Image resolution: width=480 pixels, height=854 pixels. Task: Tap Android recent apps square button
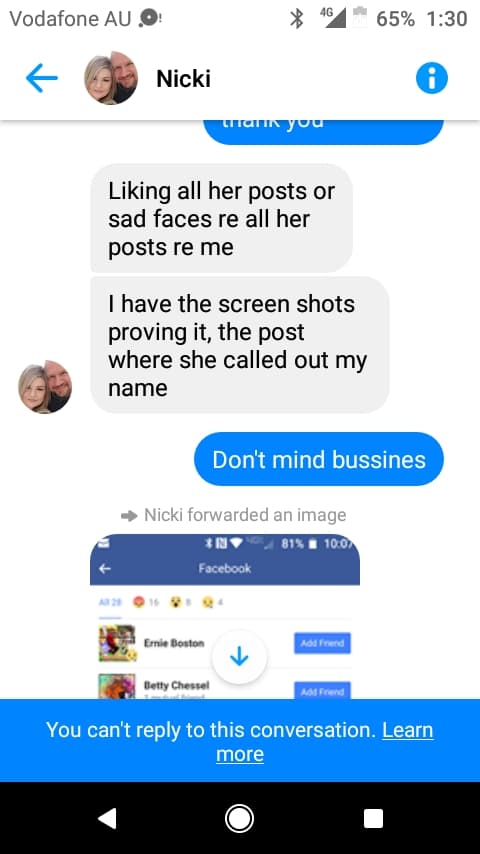pyautogui.click(x=373, y=818)
